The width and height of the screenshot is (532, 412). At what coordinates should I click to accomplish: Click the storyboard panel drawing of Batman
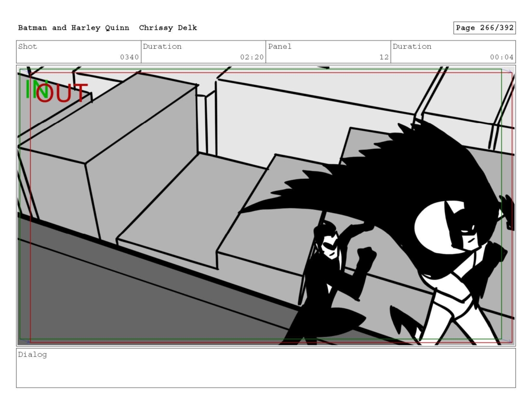(x=266, y=206)
